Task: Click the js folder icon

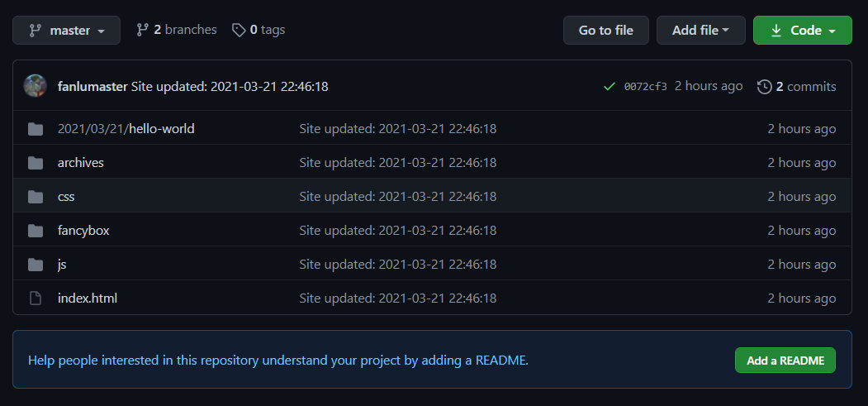Action: click(36, 265)
